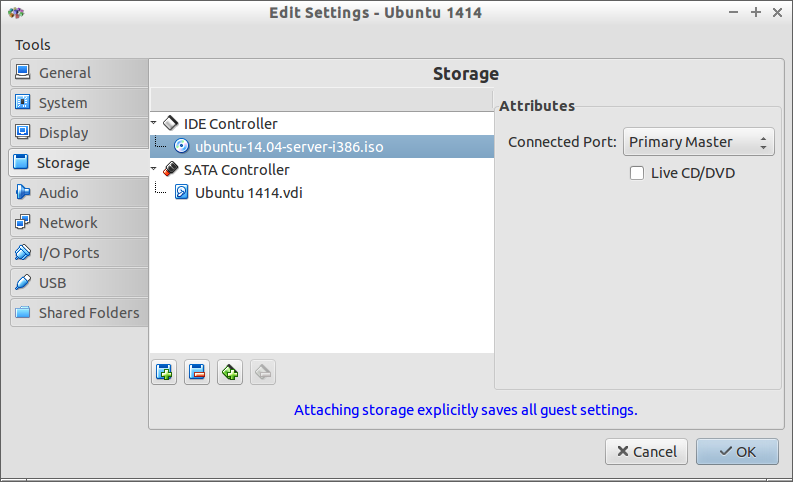The width and height of the screenshot is (793, 482).
Task: Collapse the SATA Controller tree node
Action: pyautogui.click(x=154, y=168)
